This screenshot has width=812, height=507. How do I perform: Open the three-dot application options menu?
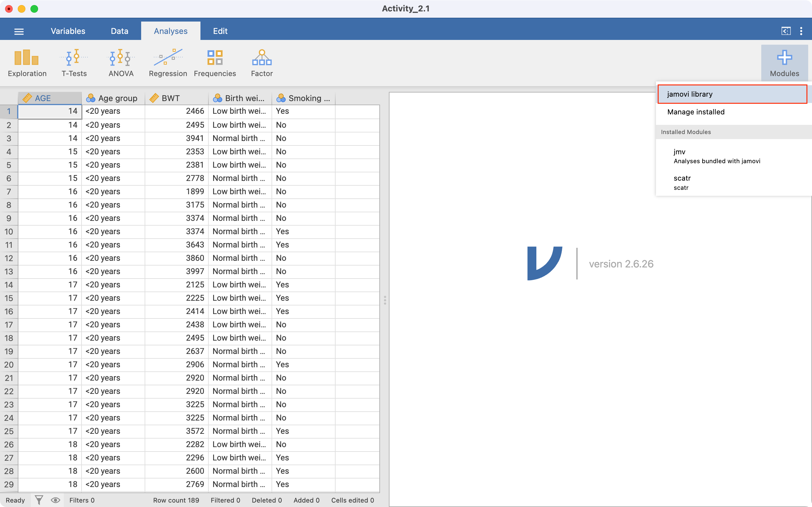(x=801, y=31)
